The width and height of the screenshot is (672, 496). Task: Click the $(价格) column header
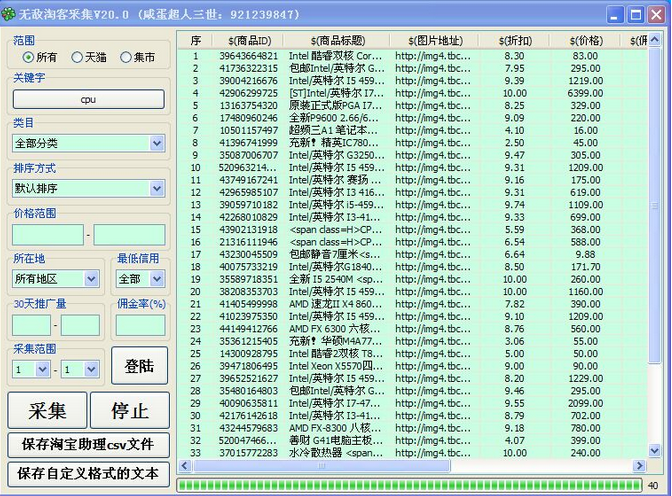pos(586,41)
